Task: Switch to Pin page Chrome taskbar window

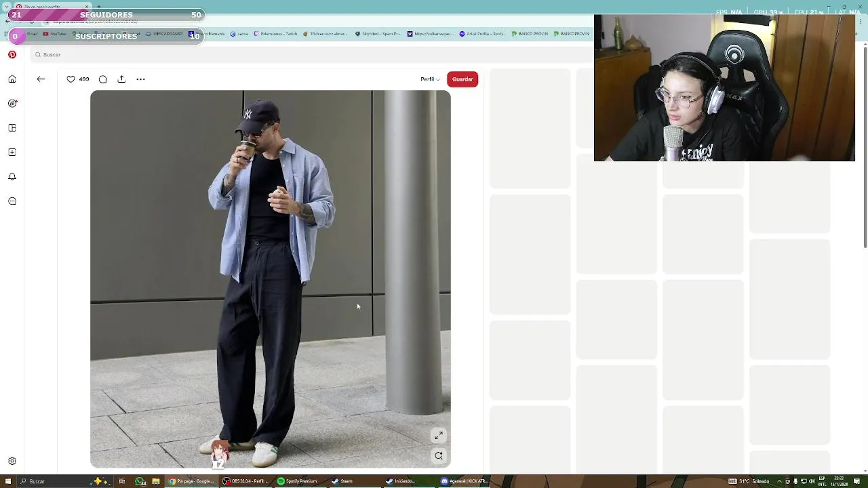Action: (192, 481)
